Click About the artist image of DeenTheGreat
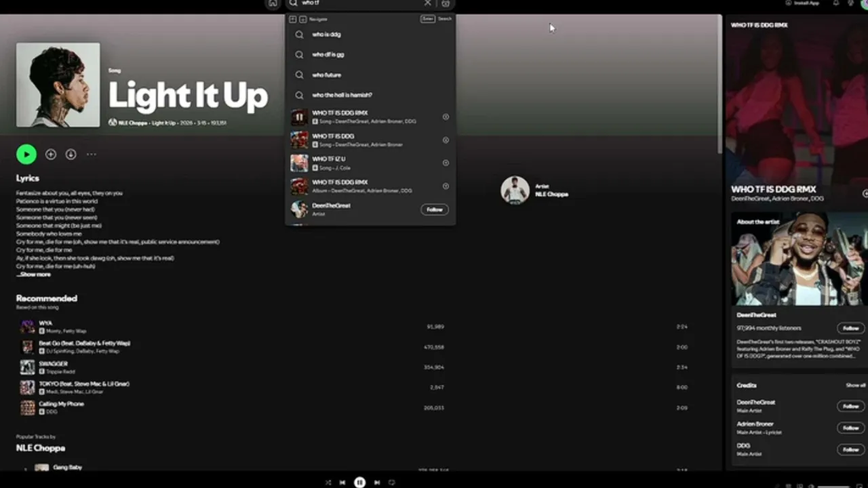This screenshot has height=488, width=868. [x=799, y=259]
